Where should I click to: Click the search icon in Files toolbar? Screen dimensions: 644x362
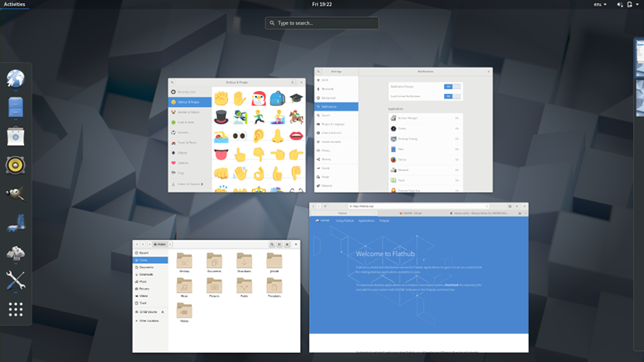(x=272, y=244)
